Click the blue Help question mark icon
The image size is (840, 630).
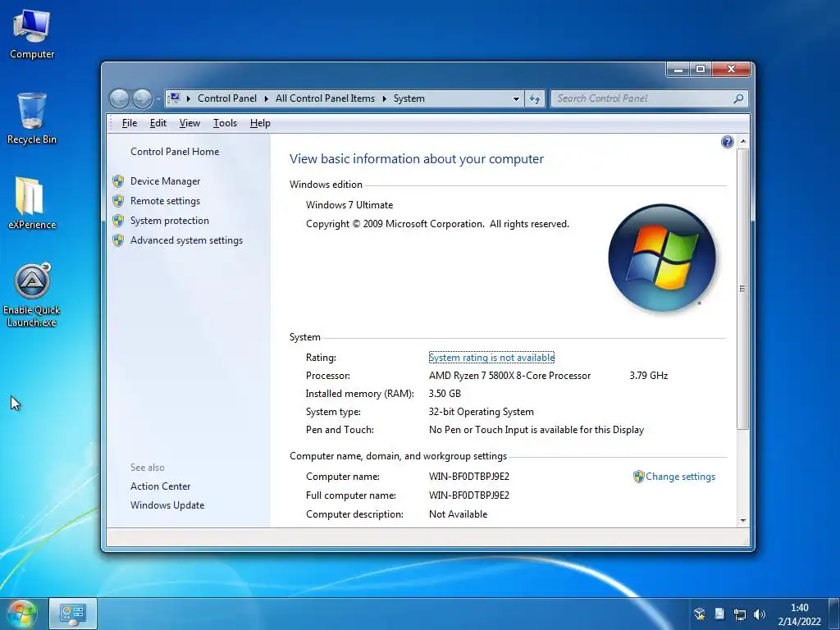click(x=727, y=142)
